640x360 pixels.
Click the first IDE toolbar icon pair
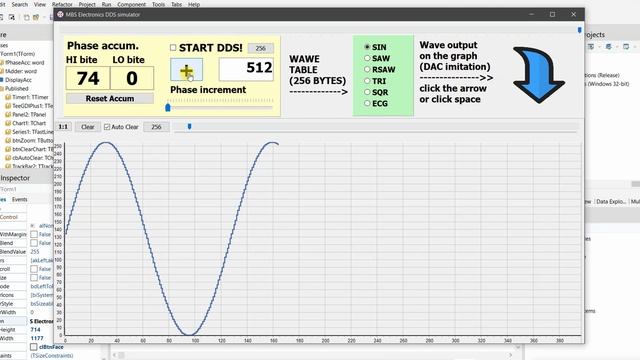point(7,17)
